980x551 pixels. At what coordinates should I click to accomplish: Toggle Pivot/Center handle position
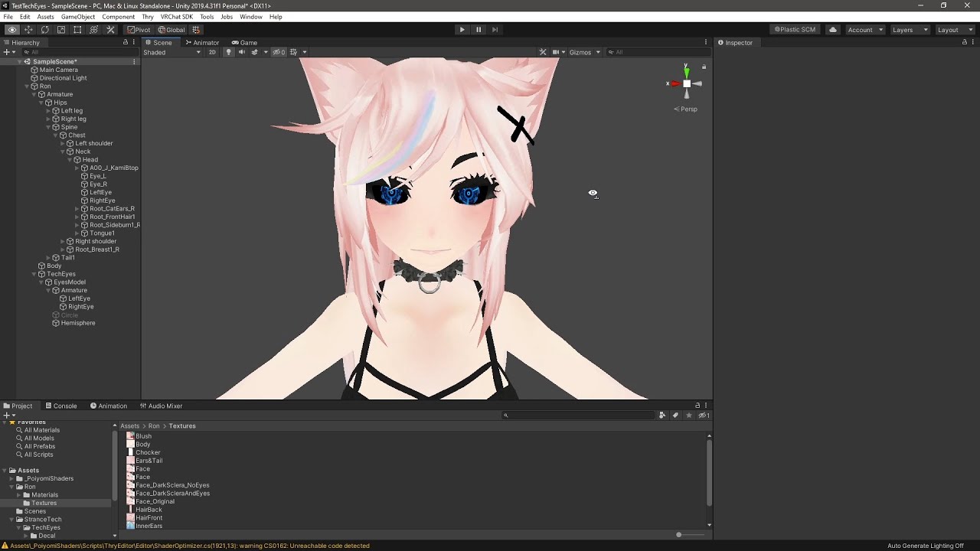139,30
